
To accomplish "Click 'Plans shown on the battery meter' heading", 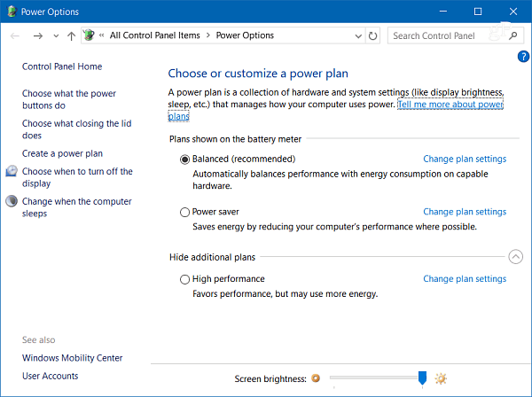I will [x=236, y=139].
